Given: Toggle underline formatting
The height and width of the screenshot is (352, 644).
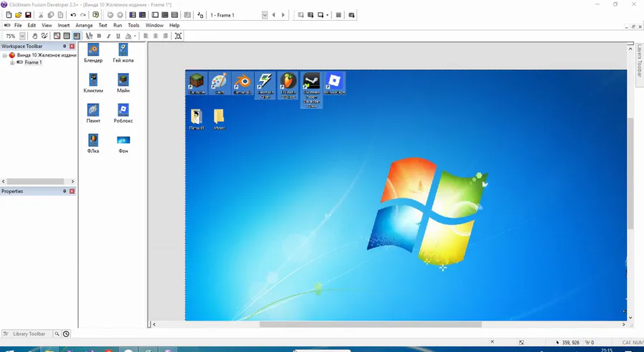Looking at the screenshot, I should coord(118,36).
